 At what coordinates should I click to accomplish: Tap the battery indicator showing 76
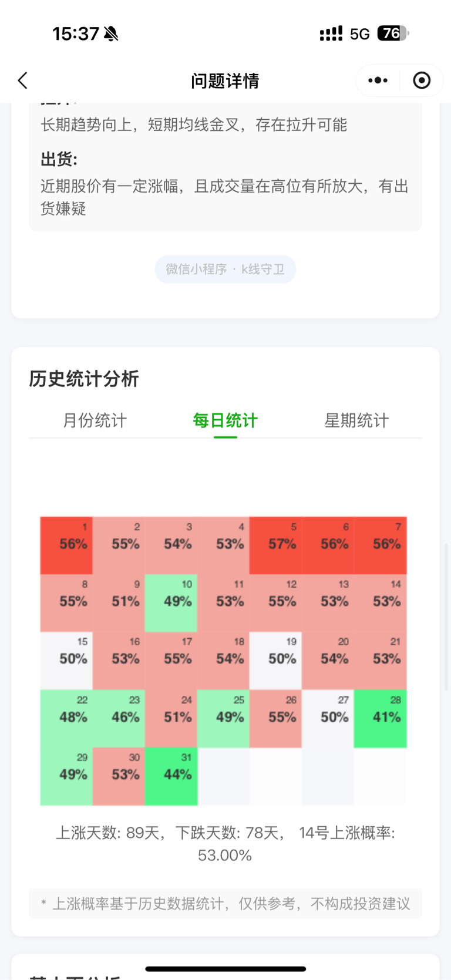click(x=393, y=33)
